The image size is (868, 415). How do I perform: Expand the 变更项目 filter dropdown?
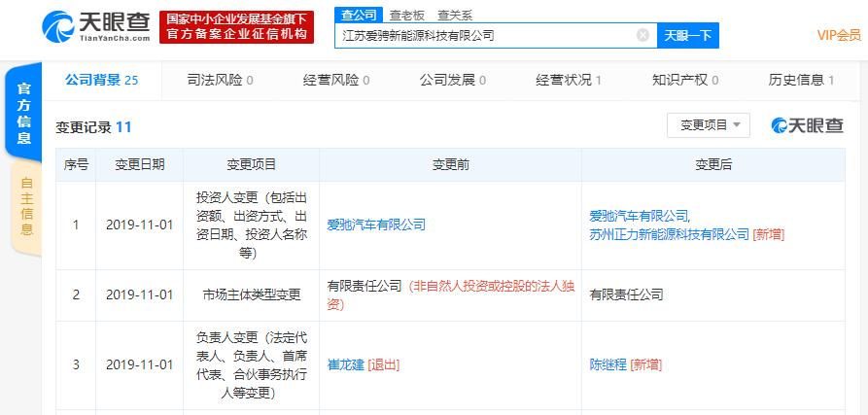click(709, 125)
